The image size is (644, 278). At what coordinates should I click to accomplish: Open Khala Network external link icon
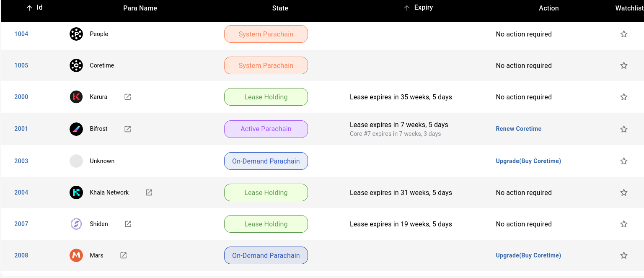coord(149,192)
